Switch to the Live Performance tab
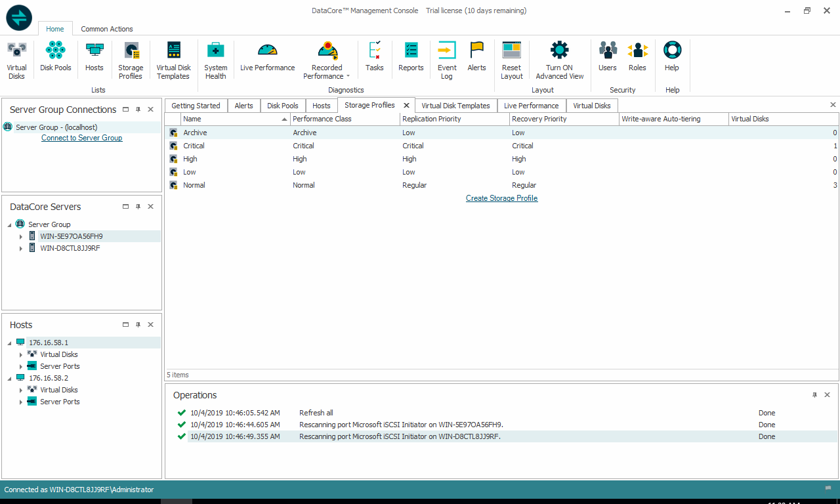The height and width of the screenshot is (504, 840). point(531,106)
